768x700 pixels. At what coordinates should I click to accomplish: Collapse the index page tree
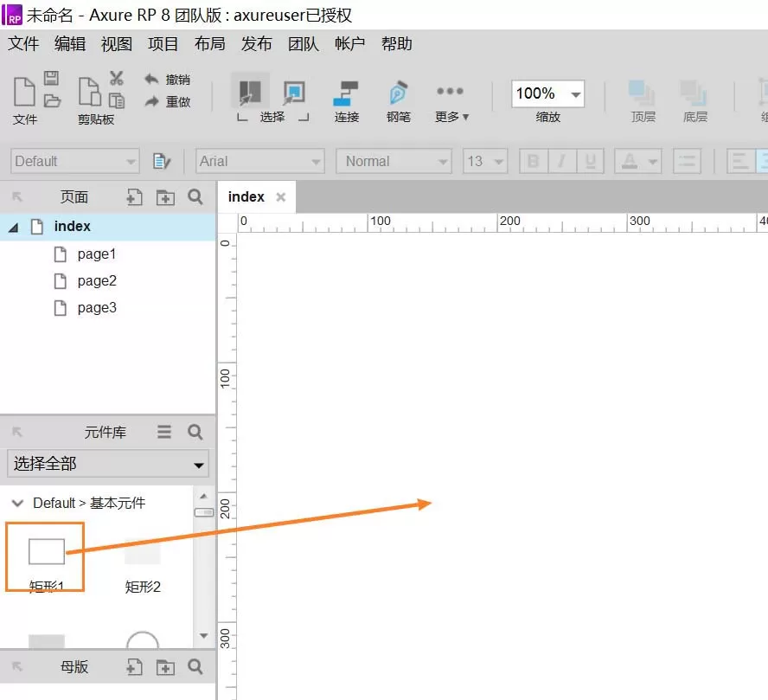14,228
